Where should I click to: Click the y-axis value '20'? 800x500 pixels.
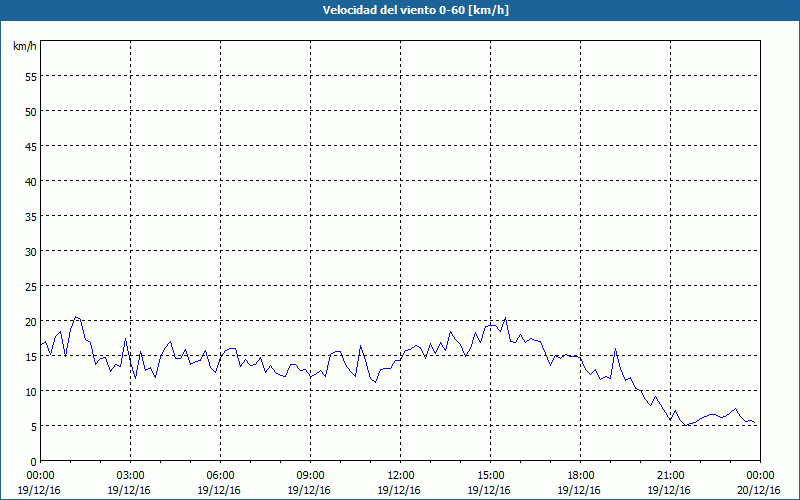pos(31,321)
